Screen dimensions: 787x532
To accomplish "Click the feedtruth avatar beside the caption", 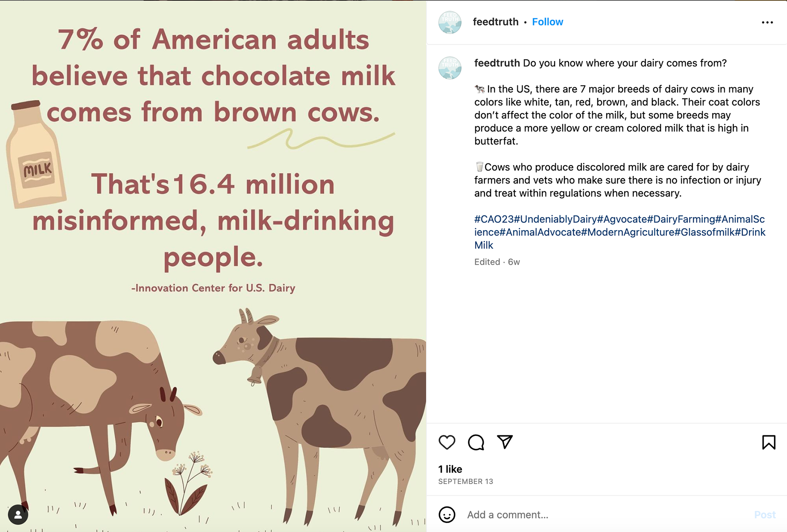I will (x=450, y=68).
